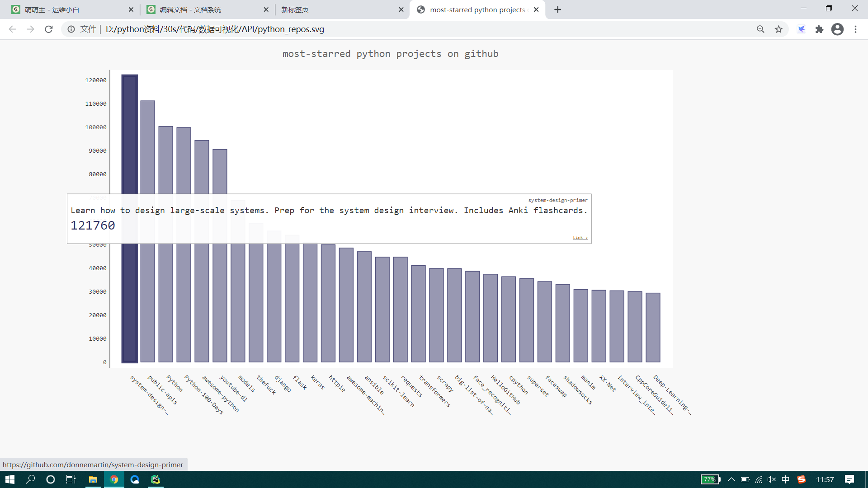Click the flask x-axis label
This screenshot has width=868, height=488.
300,382
